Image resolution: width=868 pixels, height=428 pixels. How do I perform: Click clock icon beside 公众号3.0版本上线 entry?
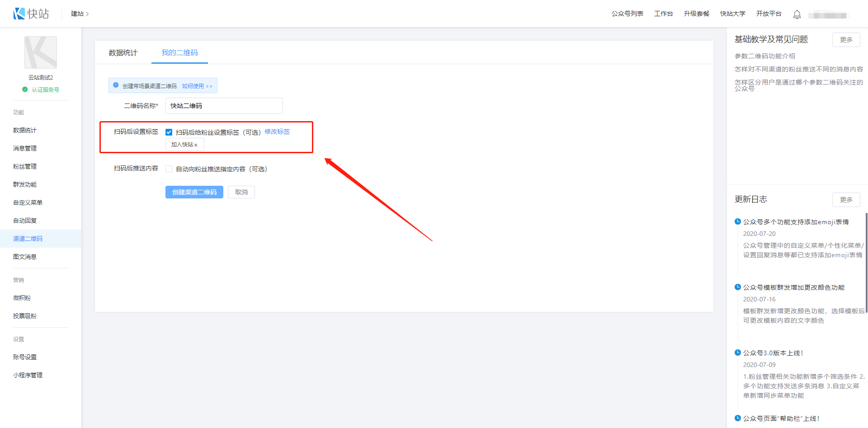pos(738,353)
